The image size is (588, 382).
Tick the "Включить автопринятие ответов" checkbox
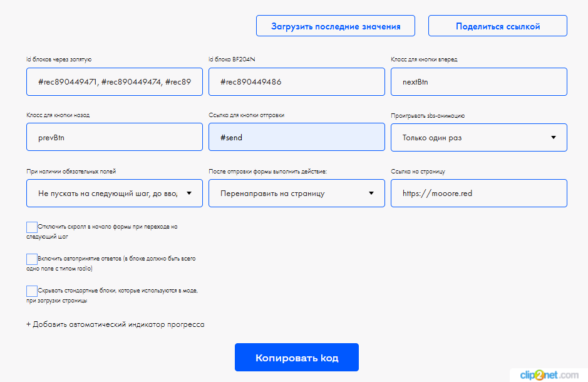[32, 259]
